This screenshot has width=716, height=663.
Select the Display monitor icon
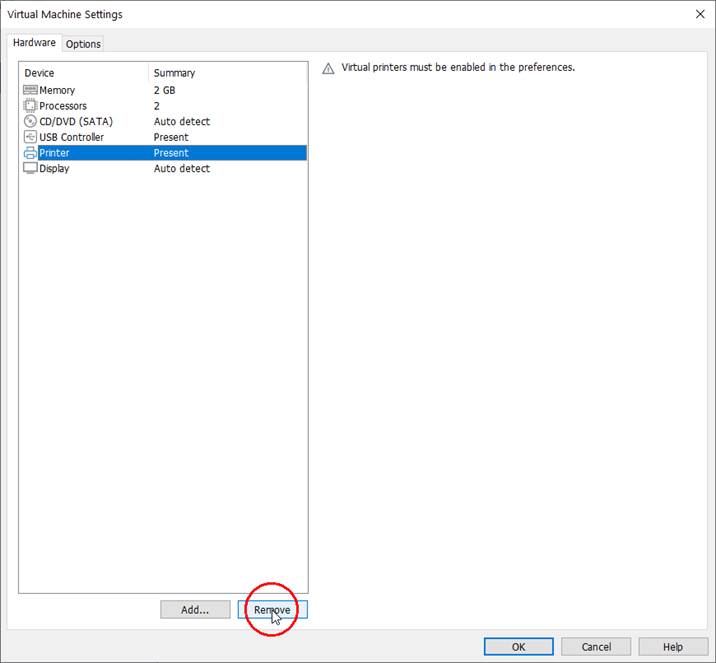(x=30, y=169)
